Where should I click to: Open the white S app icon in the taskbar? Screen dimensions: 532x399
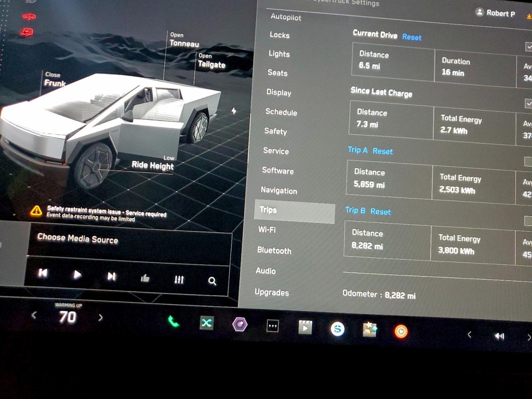point(338,330)
